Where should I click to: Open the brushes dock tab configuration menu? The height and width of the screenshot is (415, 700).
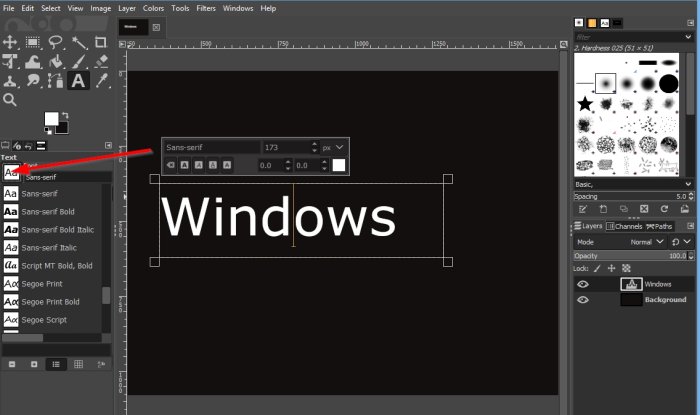691,23
